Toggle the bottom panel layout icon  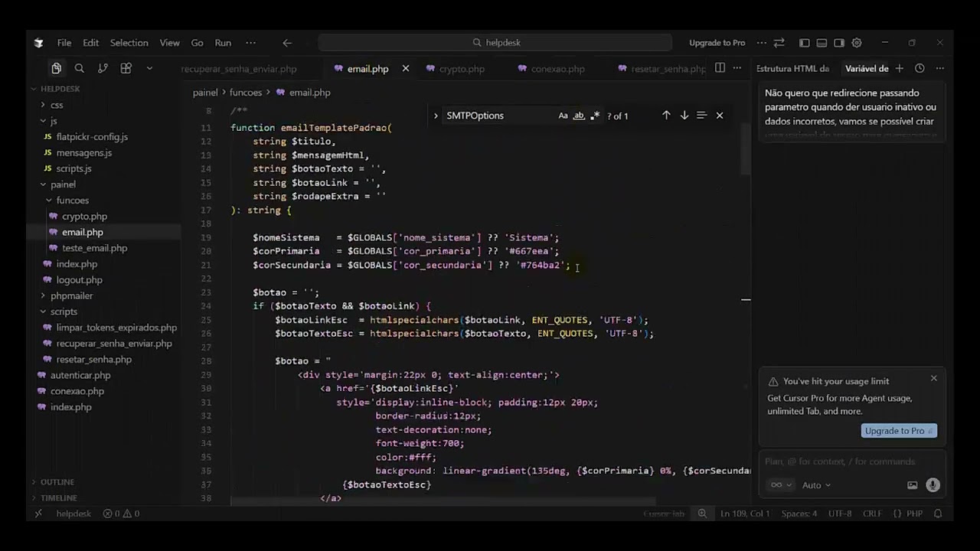[x=822, y=43]
